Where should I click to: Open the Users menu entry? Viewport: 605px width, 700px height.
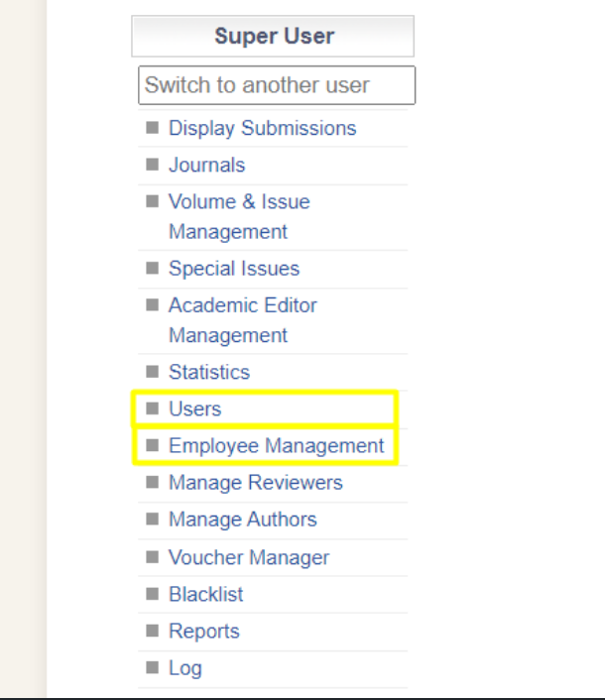195,408
